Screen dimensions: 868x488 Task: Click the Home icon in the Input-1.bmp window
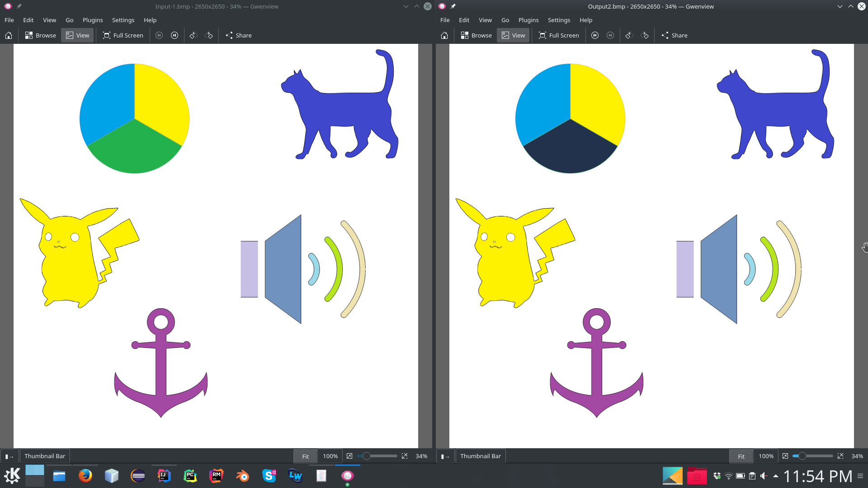point(9,35)
